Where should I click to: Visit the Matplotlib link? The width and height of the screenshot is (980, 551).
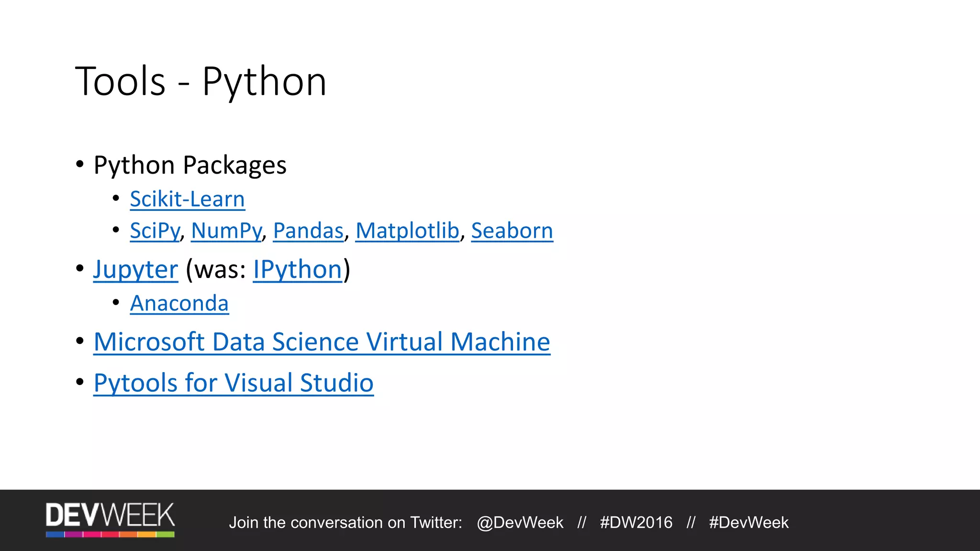point(407,231)
